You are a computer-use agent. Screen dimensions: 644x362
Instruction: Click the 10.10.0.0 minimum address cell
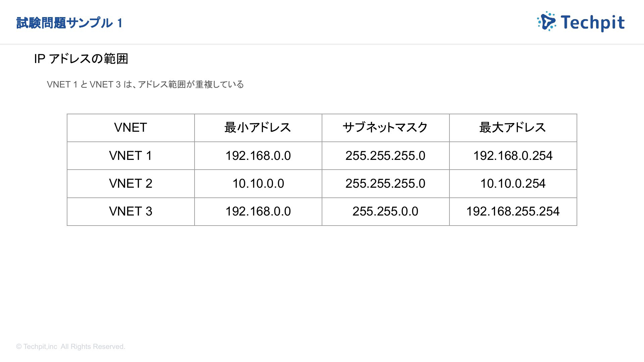coord(258,183)
